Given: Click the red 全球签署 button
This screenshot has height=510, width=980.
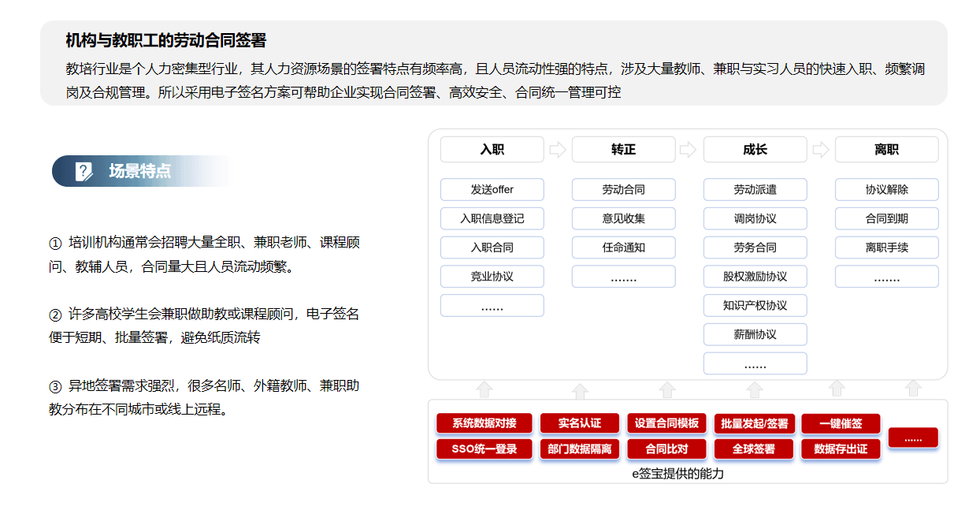Looking at the screenshot, I should coord(753,449).
